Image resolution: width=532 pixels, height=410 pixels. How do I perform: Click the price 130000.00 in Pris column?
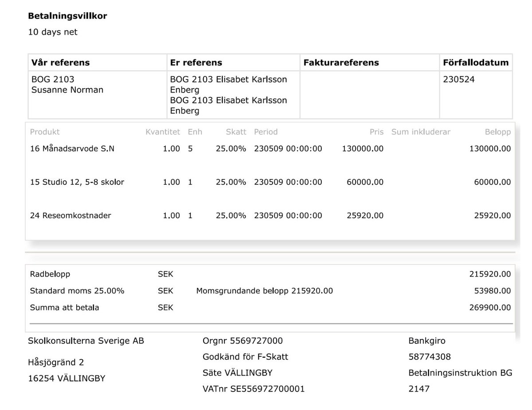(363, 149)
